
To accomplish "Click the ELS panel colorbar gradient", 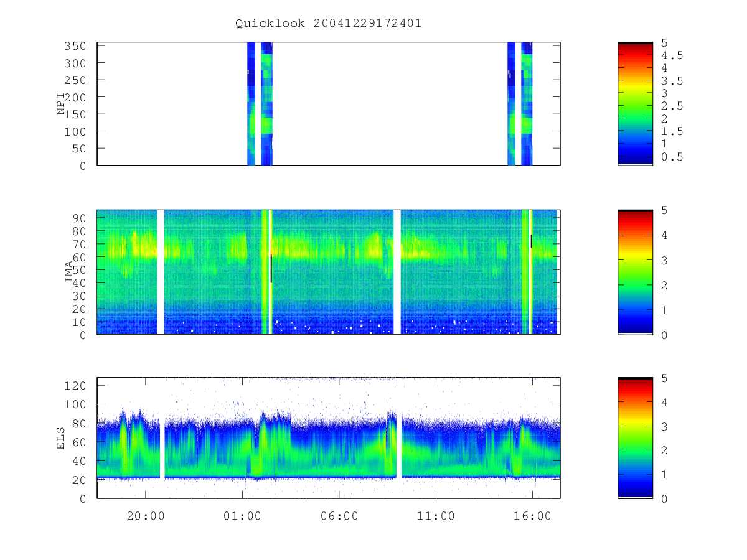I will pyautogui.click(x=635, y=438).
